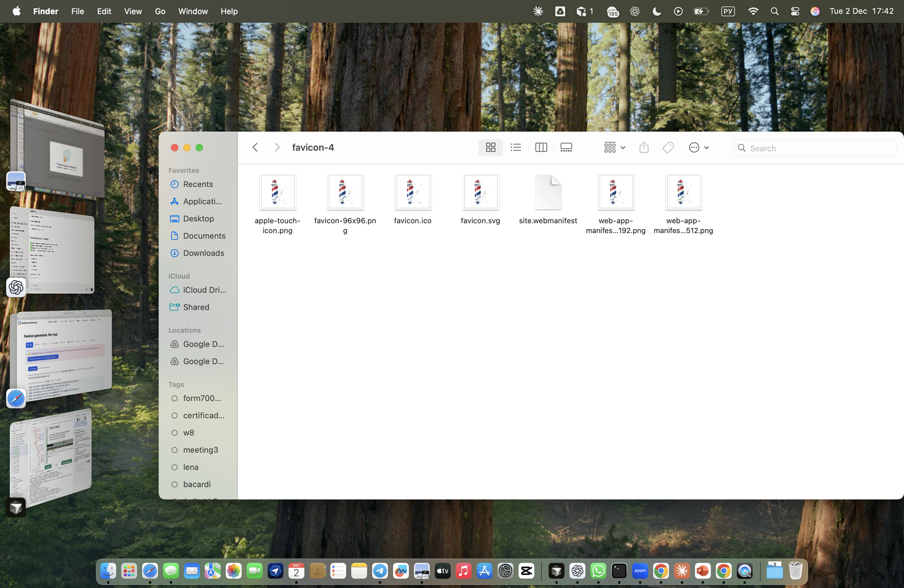
Task: Open the more actions dropdown
Action: (699, 147)
